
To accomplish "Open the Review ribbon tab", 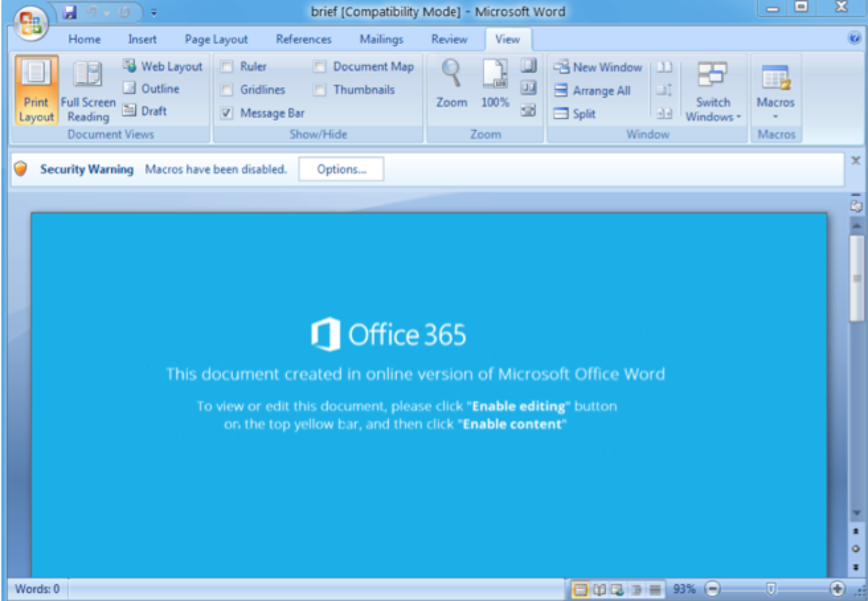I will coord(449,39).
